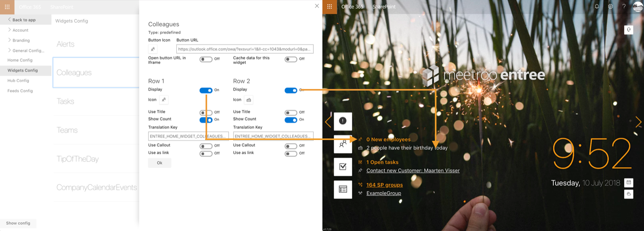644x231 pixels.
Task: Open the 164 SP groups link
Action: [385, 185]
